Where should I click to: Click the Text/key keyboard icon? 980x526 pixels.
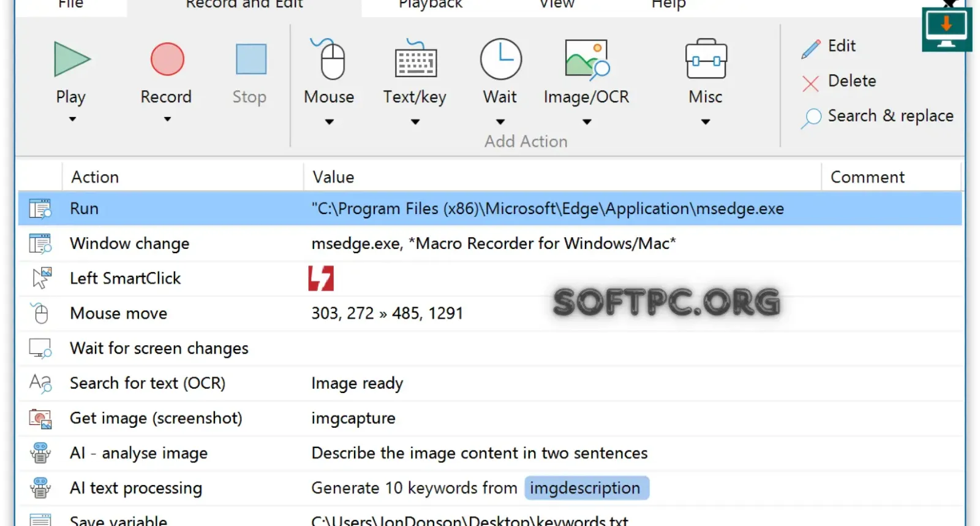click(416, 59)
